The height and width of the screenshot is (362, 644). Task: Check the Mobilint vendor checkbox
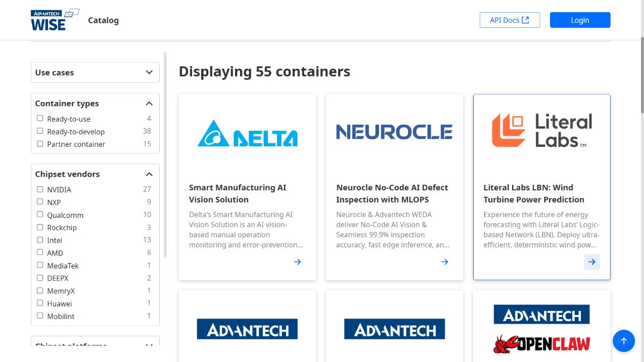coord(40,316)
